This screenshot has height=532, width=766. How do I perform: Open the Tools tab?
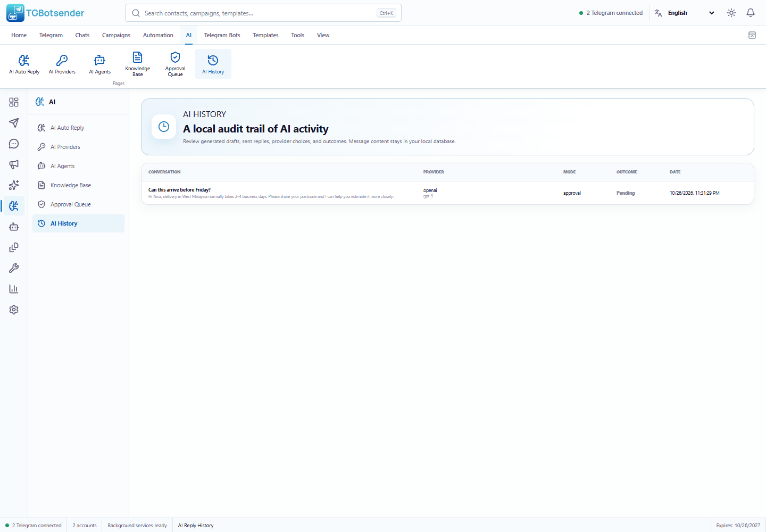[298, 35]
